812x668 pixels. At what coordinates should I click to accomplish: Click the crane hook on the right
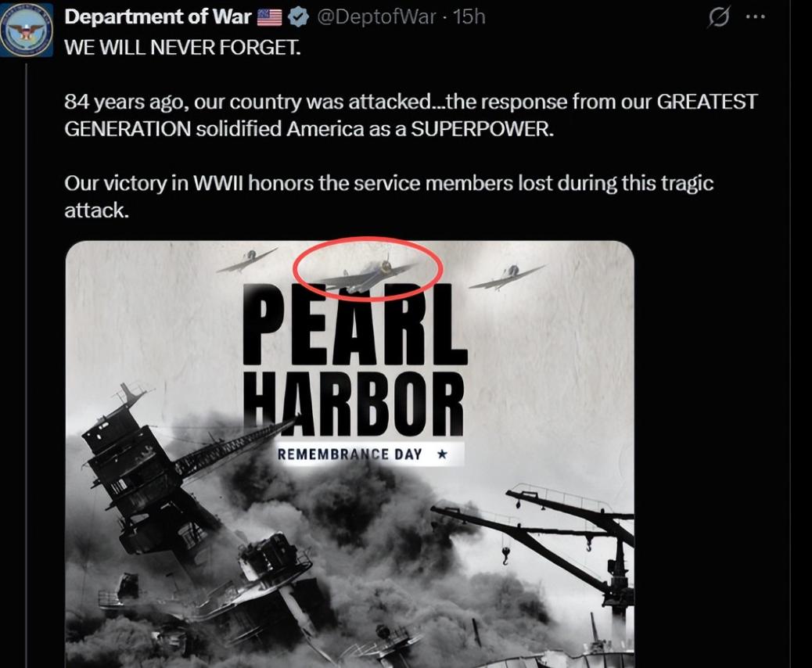(505, 555)
